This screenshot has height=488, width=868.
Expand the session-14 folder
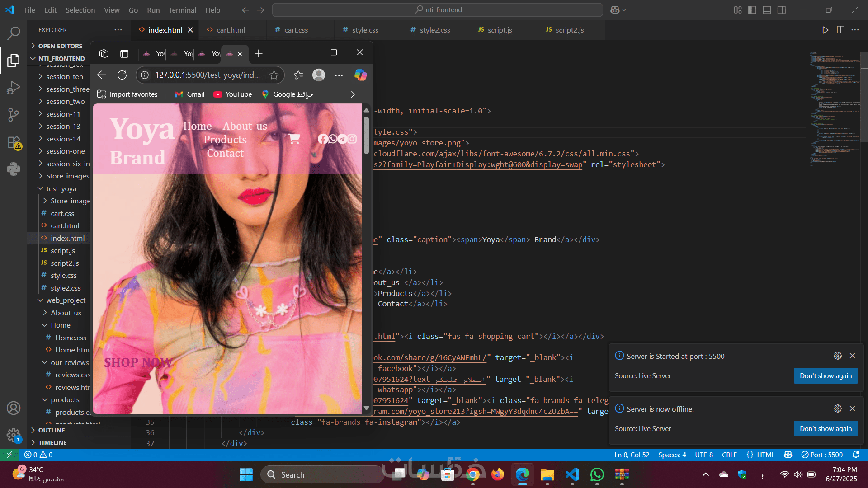click(63, 139)
